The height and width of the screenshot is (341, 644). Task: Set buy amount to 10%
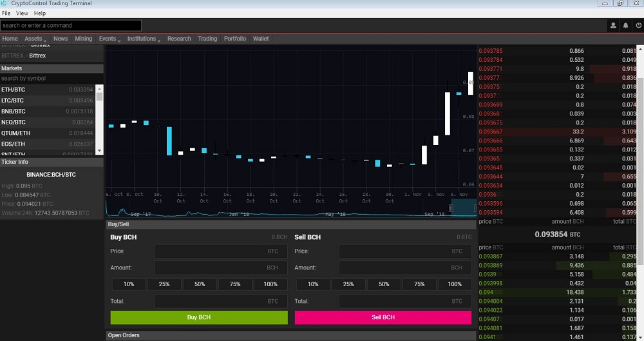pyautogui.click(x=129, y=284)
